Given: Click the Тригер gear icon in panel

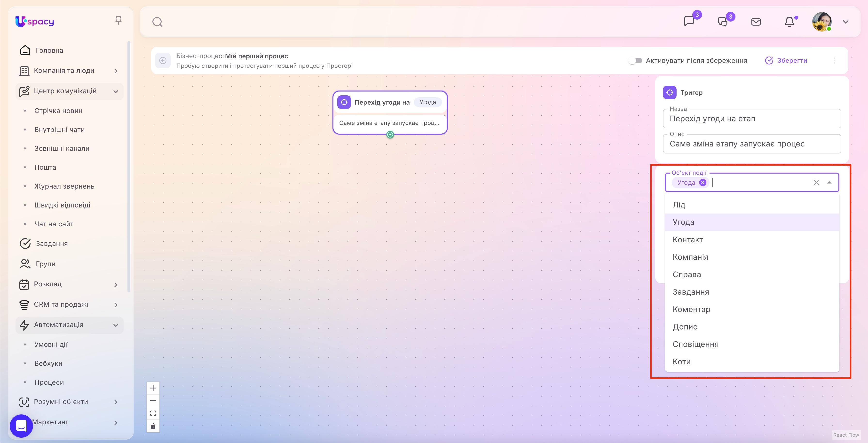Looking at the screenshot, I should [x=670, y=92].
